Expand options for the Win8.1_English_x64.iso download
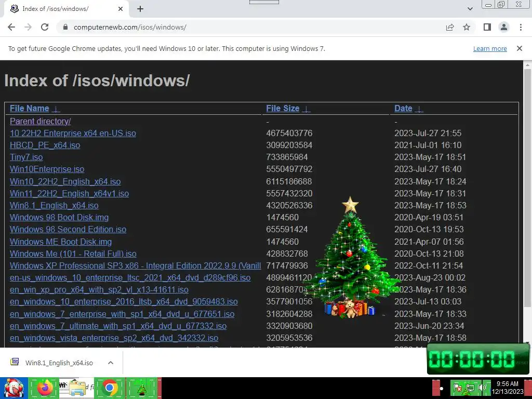The height and width of the screenshot is (399, 532). coord(110,363)
